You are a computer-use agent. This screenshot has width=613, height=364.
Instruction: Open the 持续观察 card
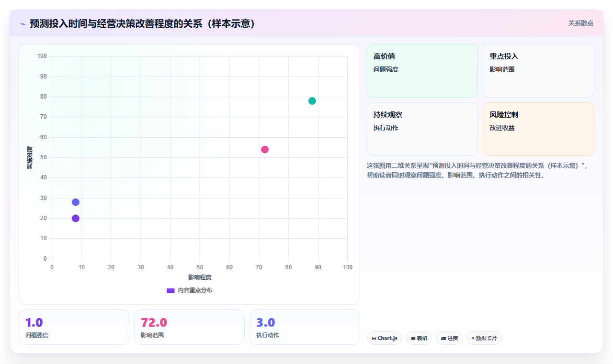[422, 129]
